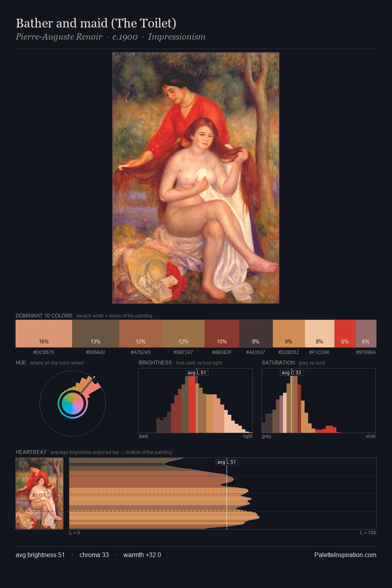Click the avg brightness 51 footer stat
392x588 pixels.
click(40, 555)
